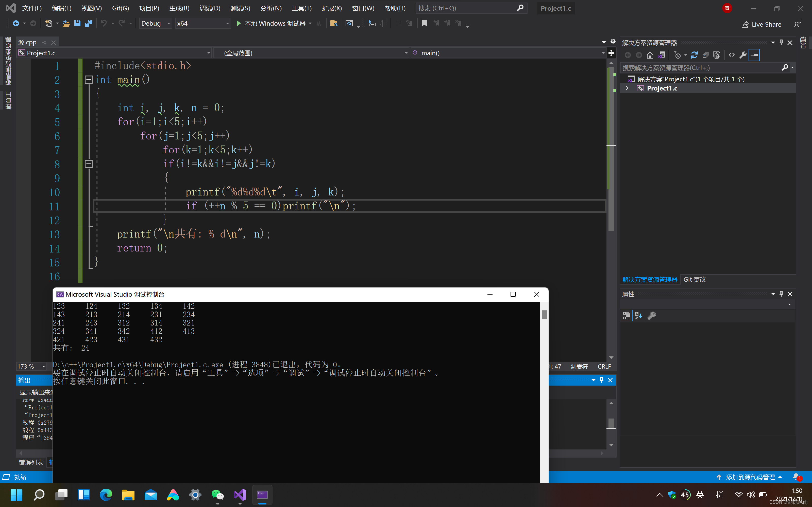Open the 调试(D) menu

(x=210, y=8)
